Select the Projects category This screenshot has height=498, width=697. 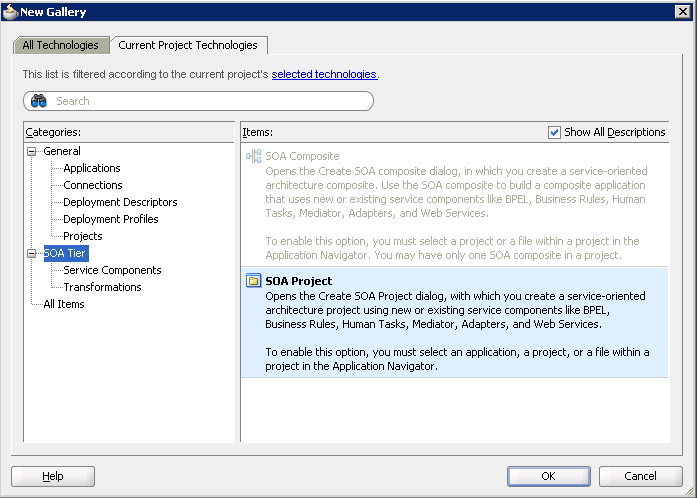pos(83,236)
